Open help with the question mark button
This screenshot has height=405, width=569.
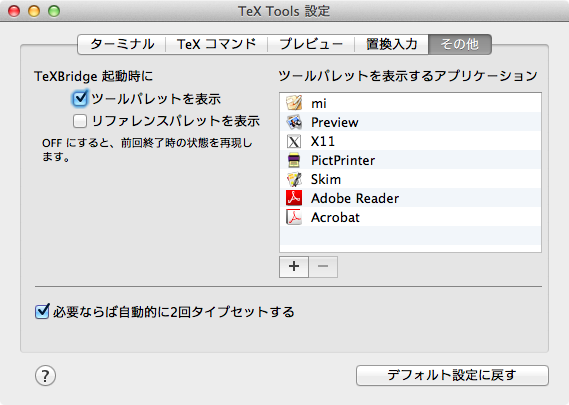pyautogui.click(x=45, y=376)
